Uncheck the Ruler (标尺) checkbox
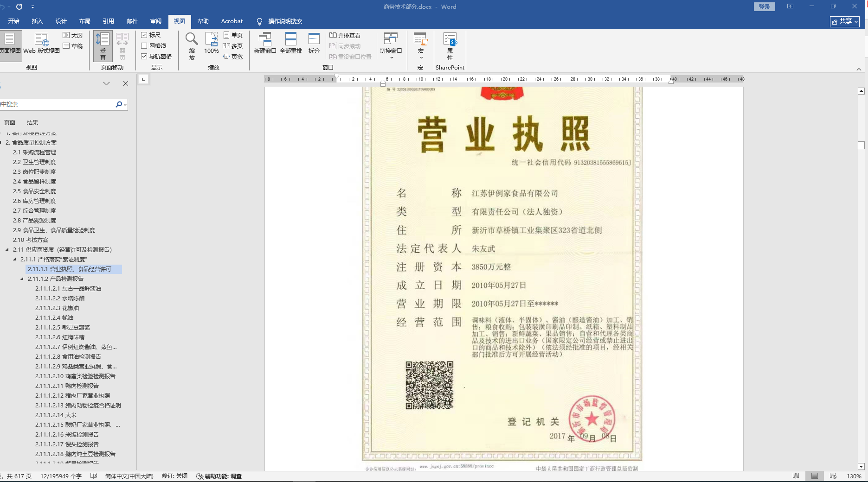 (x=144, y=35)
